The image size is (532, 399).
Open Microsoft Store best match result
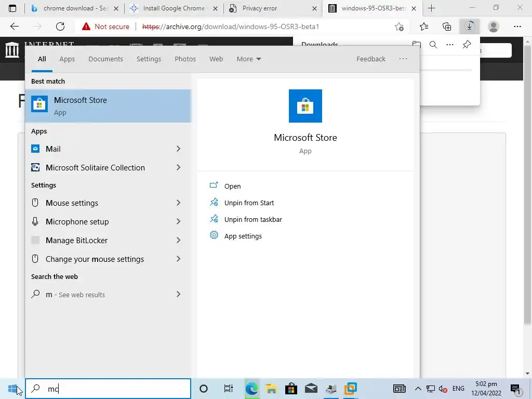coord(108,106)
